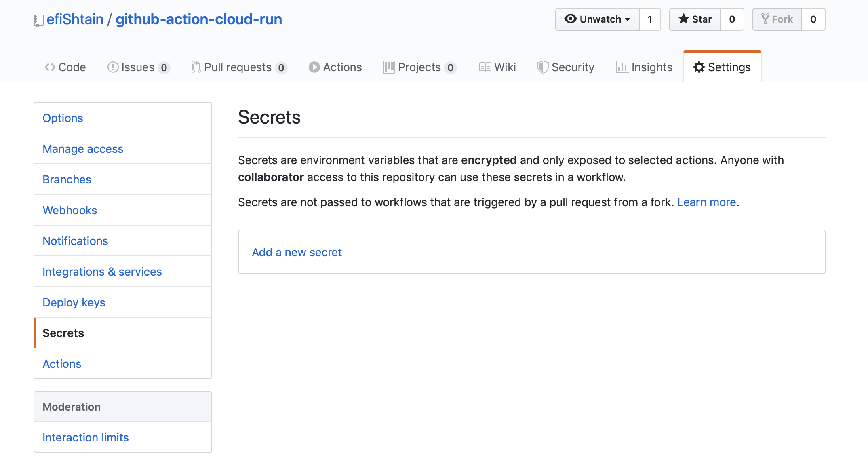Open Webhooks settings
Screen dimensions: 868x464
coord(123,210)
